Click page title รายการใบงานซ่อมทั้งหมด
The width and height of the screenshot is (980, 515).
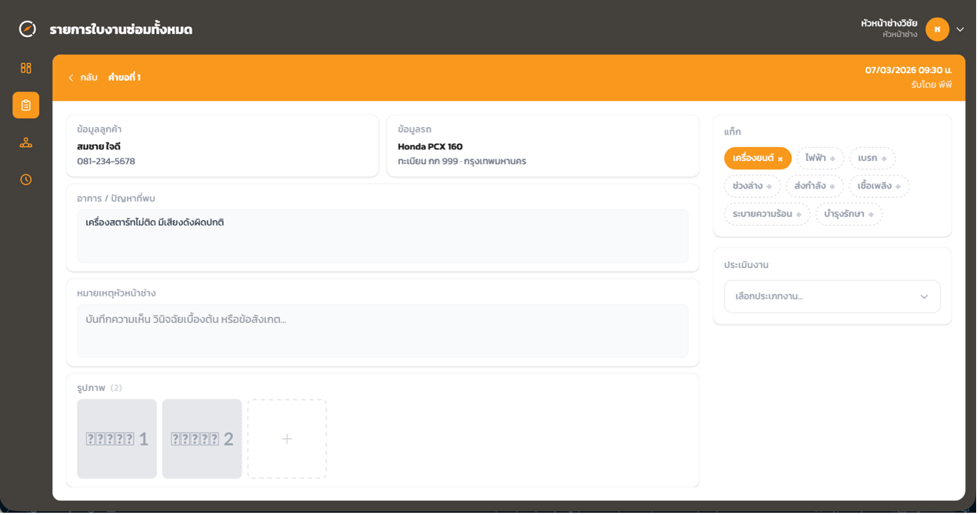122,30
